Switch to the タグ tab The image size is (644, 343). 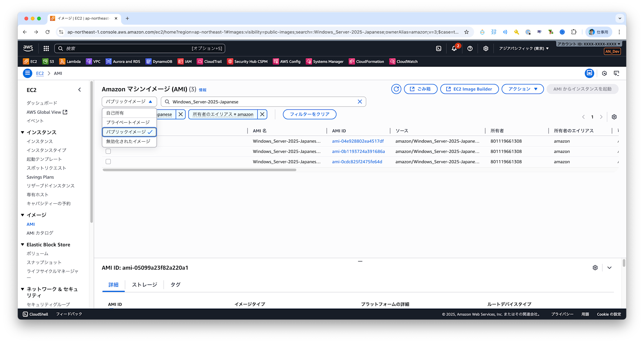175,285
